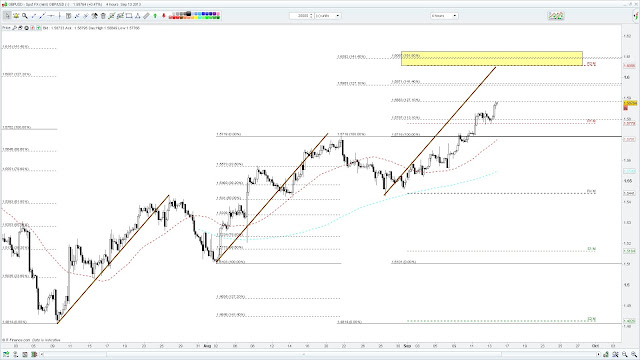Click the red down arrow marker
The width and height of the screenshot is (640, 360).
[x=164, y=16]
